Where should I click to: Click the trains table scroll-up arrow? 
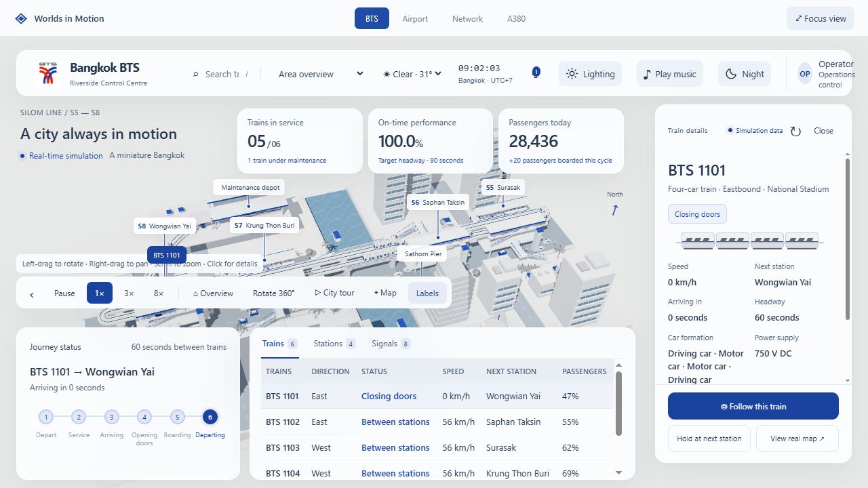tap(618, 365)
